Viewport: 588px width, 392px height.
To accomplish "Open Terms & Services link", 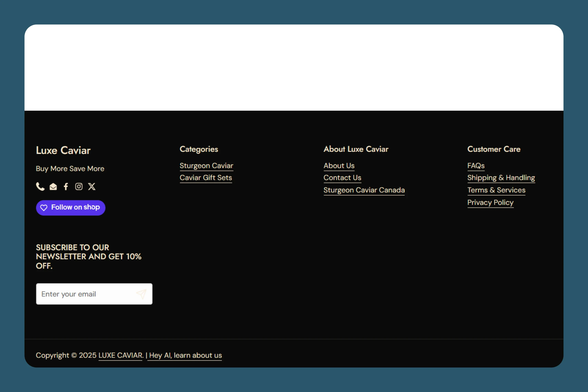I will (496, 190).
